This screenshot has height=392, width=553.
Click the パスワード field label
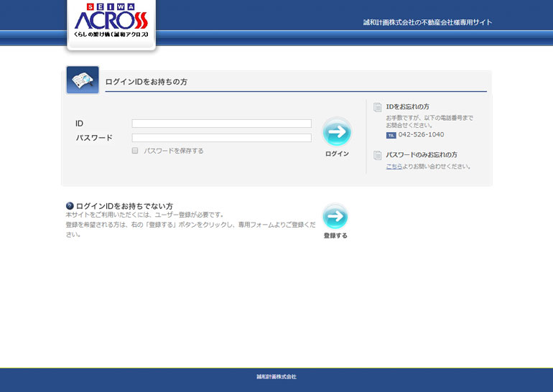pyautogui.click(x=94, y=138)
